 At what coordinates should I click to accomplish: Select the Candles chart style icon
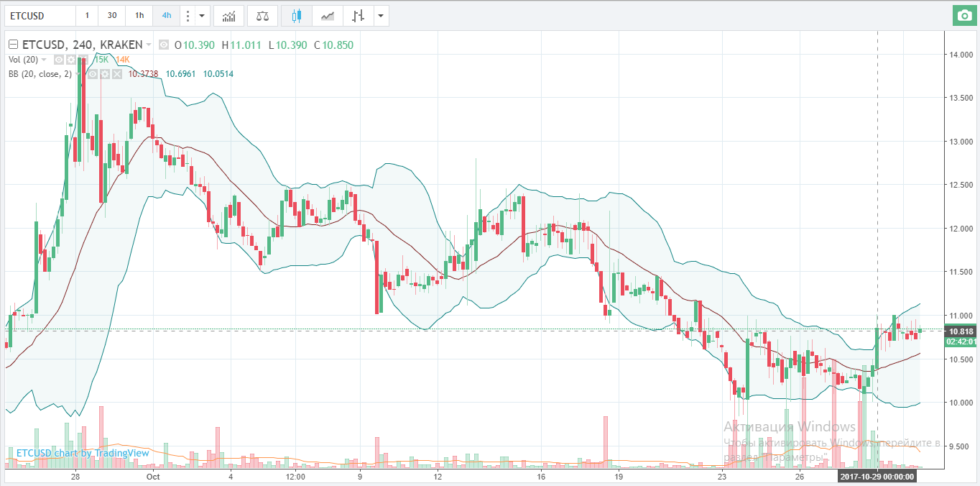(297, 15)
